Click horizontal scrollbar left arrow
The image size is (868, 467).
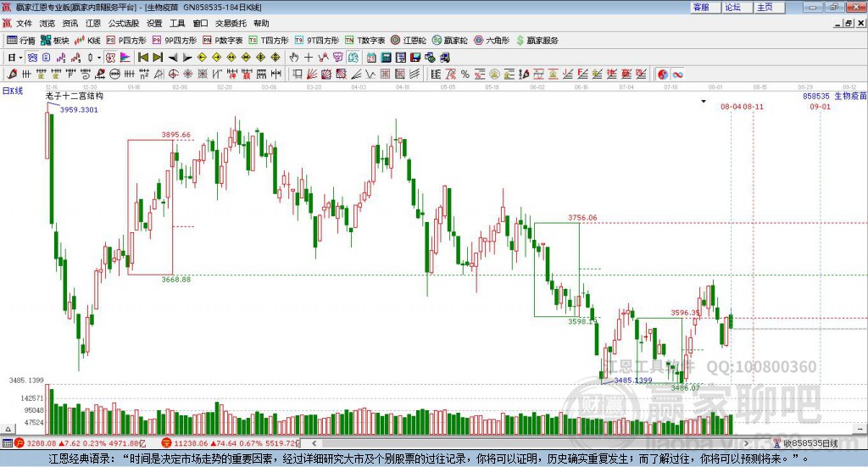[x=314, y=442]
